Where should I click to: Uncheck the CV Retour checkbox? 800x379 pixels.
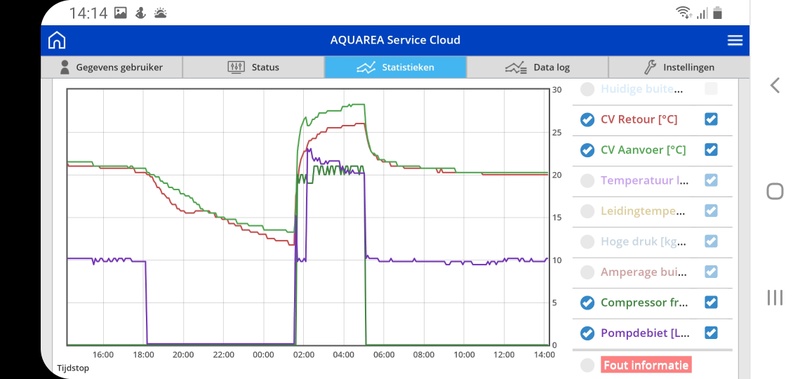(x=711, y=119)
